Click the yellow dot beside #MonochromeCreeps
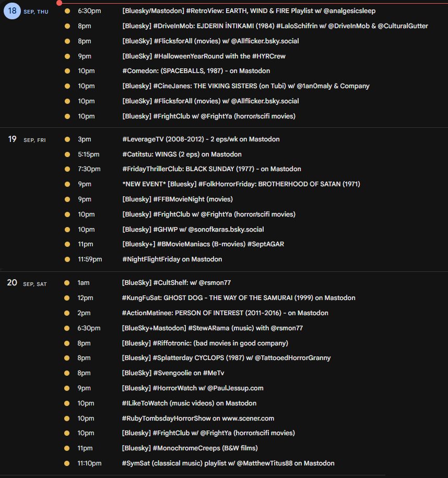448x478 pixels. (x=67, y=448)
